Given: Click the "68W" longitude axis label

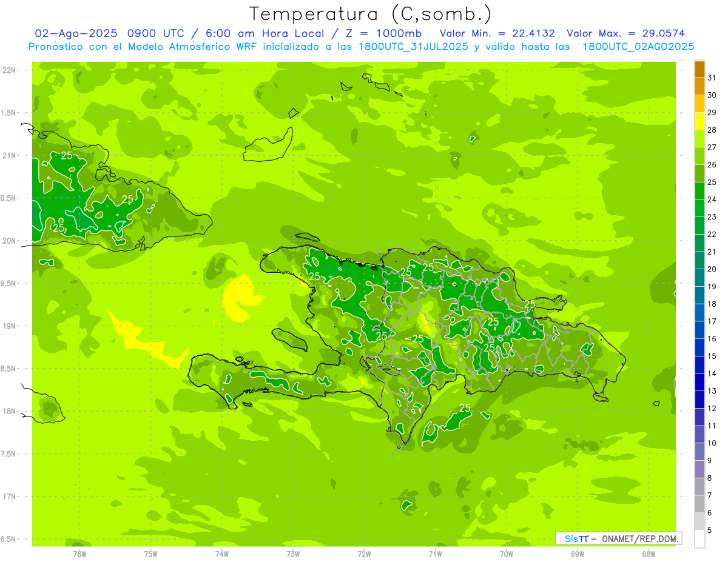Looking at the screenshot, I should pos(648,554).
